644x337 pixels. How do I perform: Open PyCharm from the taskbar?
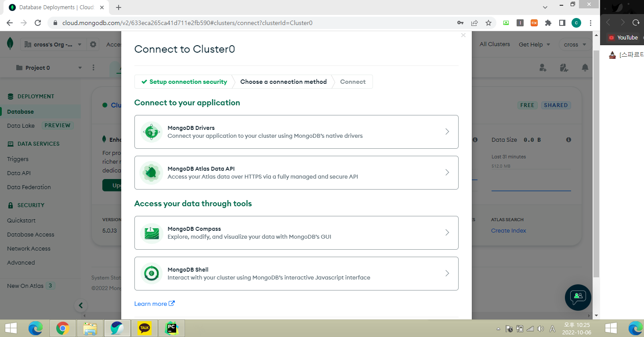(x=172, y=328)
